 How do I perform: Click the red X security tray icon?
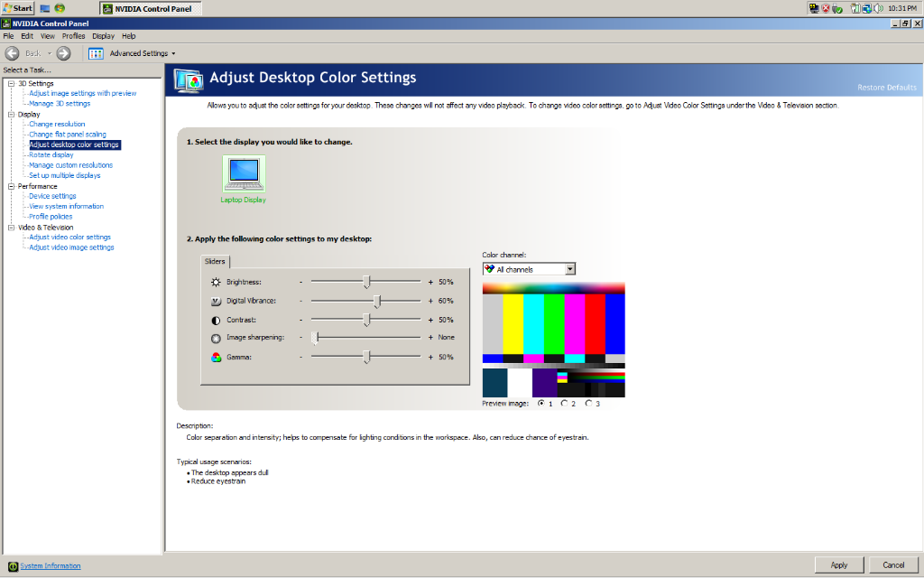826,8
